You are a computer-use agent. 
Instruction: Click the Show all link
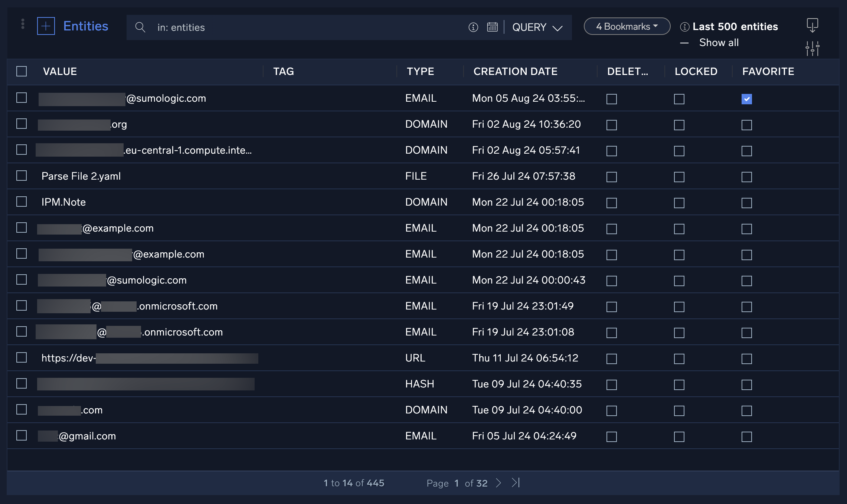719,43
